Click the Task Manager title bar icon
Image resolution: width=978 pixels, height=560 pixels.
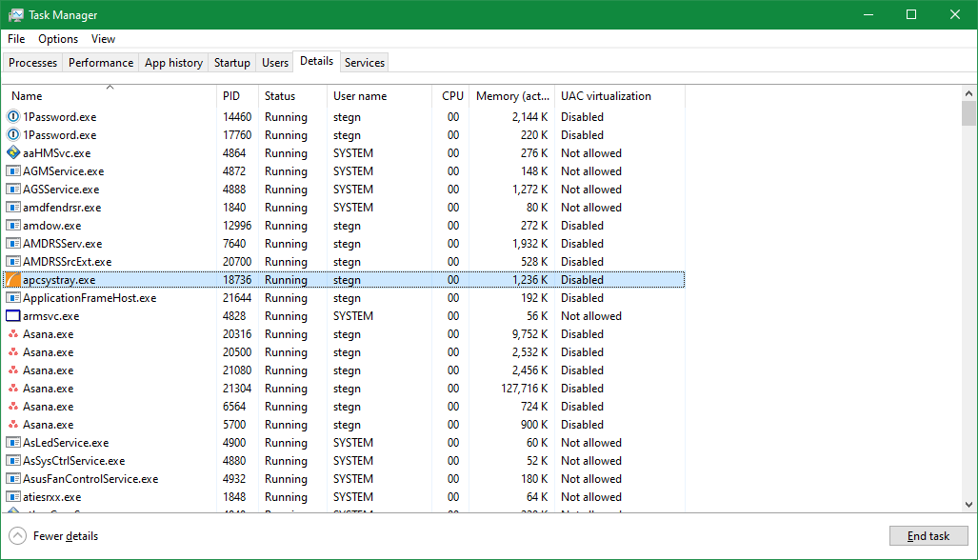pos(17,14)
